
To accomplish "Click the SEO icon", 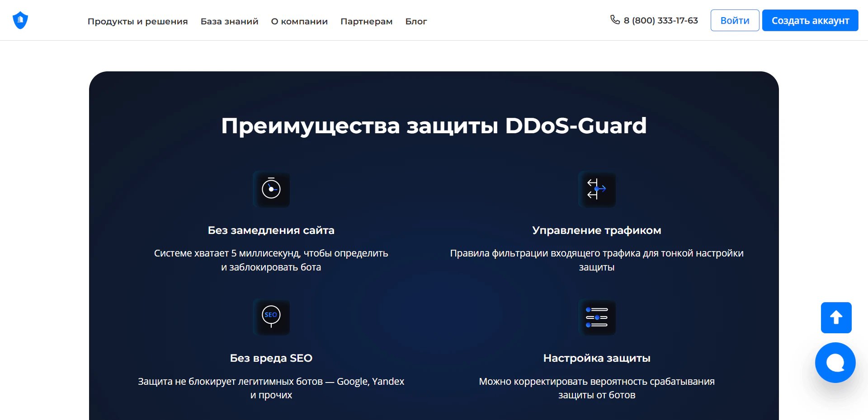I will click(271, 317).
